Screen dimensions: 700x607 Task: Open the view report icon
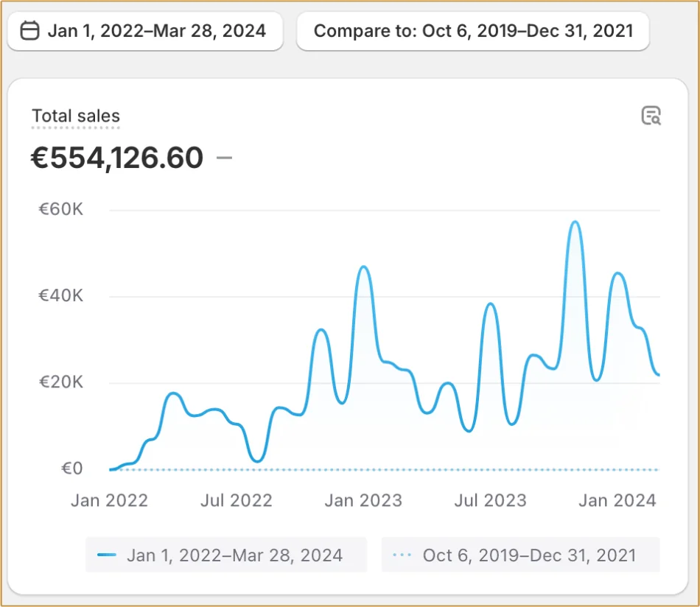tap(651, 116)
